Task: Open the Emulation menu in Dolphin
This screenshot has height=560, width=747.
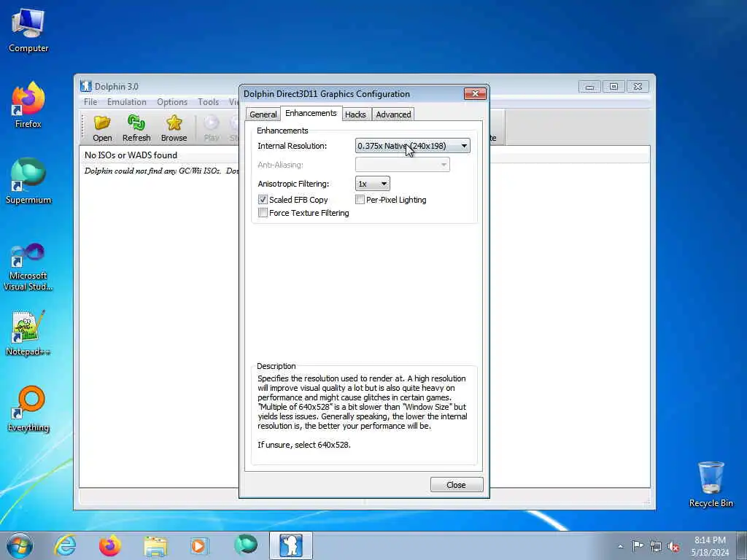Action: pyautogui.click(x=127, y=102)
